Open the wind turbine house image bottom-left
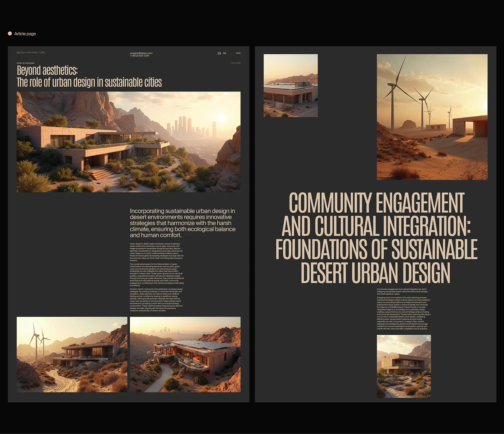The height and width of the screenshot is (434, 504). (x=72, y=354)
